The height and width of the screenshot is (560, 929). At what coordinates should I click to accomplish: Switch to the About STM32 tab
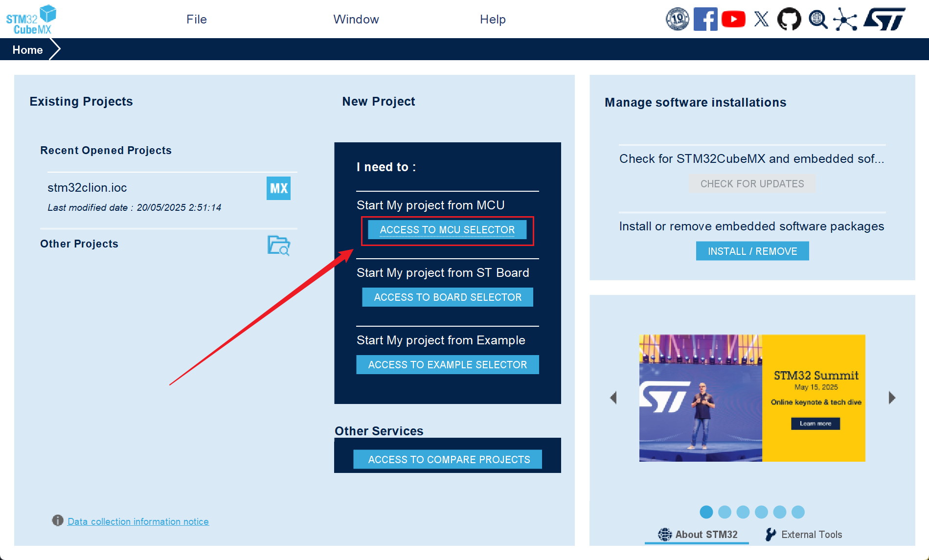[x=697, y=535]
